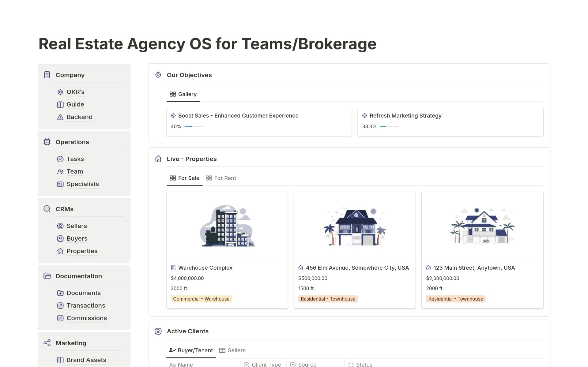Viewport: 588px width, 367px height.
Task: Click the Boost Sales 40% progress bar
Action: click(194, 127)
